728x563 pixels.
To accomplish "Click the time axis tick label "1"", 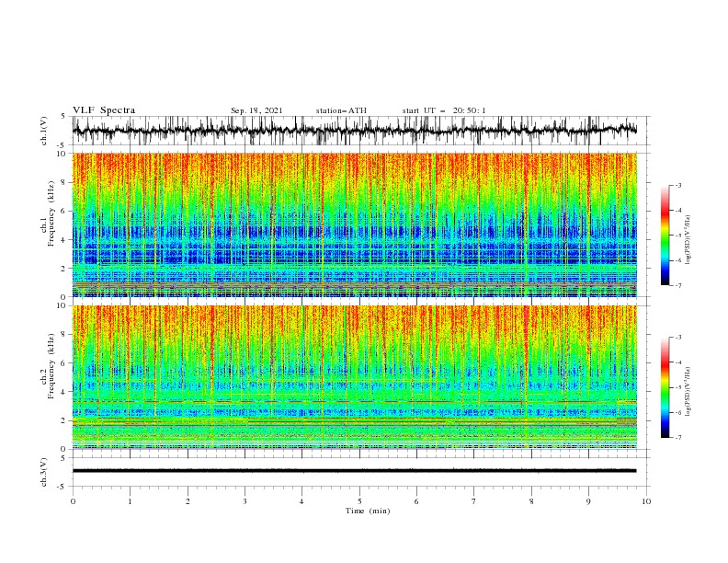I will [x=130, y=501].
